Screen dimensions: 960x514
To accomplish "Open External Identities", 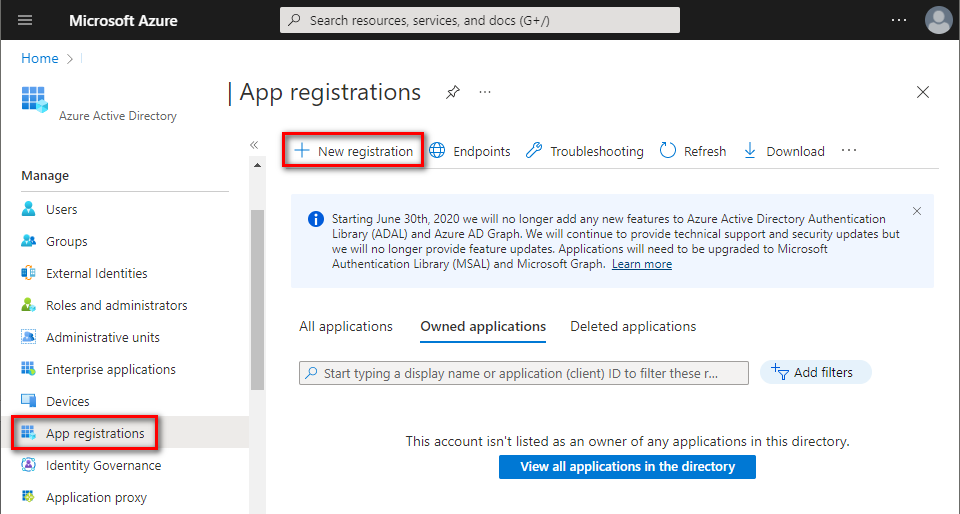I will (97, 274).
